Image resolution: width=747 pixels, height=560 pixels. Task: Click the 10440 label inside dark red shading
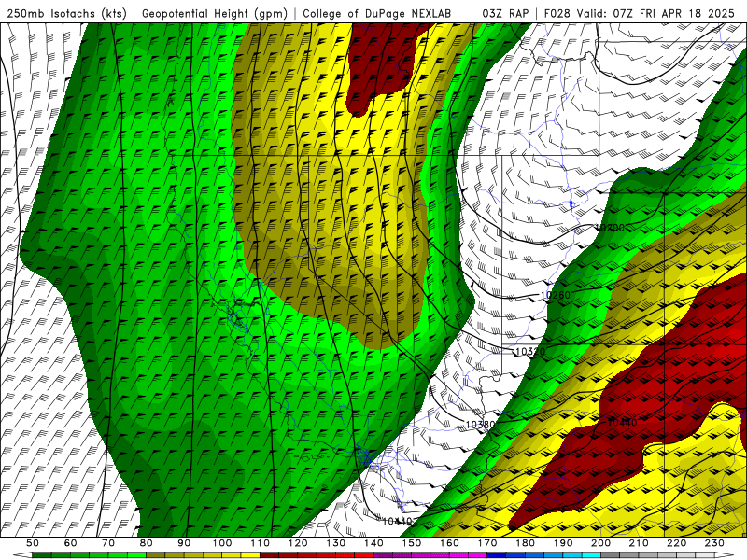pos(622,422)
